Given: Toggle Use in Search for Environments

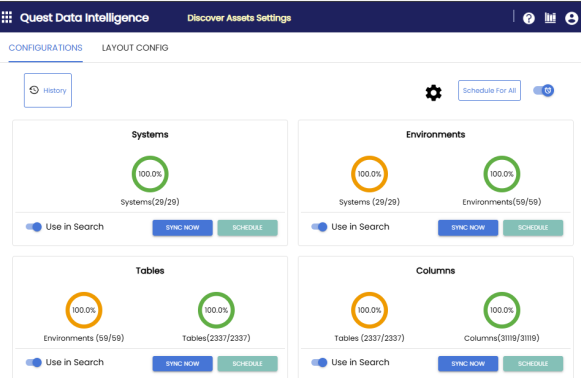Looking at the screenshot, I should (319, 227).
